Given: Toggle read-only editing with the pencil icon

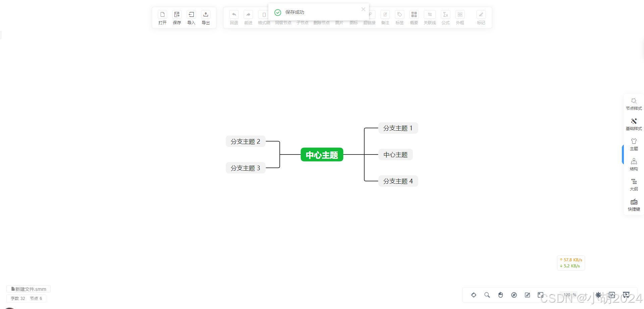Looking at the screenshot, I should coord(527,295).
